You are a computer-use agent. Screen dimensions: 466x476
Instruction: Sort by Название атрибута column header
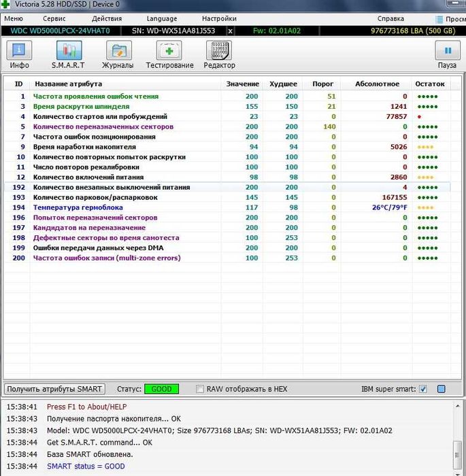tap(68, 84)
